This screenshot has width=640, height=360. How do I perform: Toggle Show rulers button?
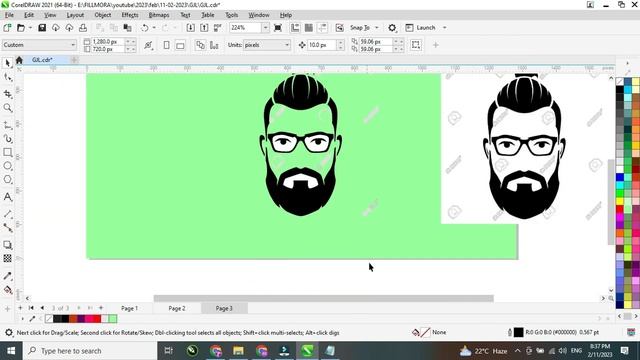tap(295, 28)
